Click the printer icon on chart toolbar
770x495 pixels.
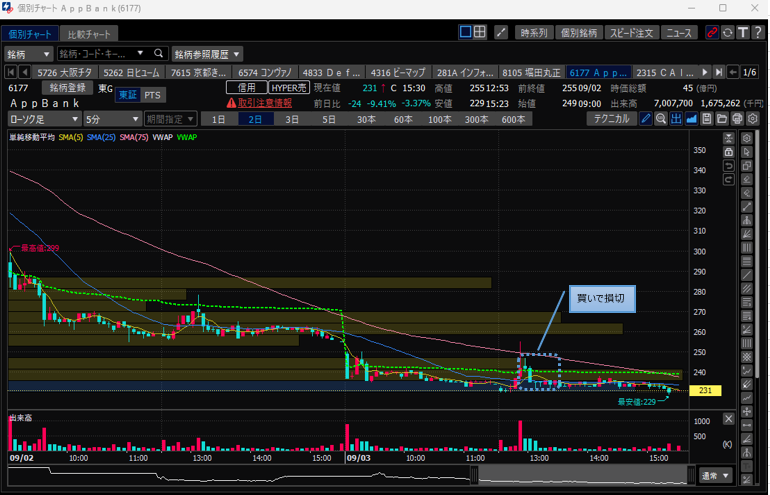pyautogui.click(x=736, y=119)
